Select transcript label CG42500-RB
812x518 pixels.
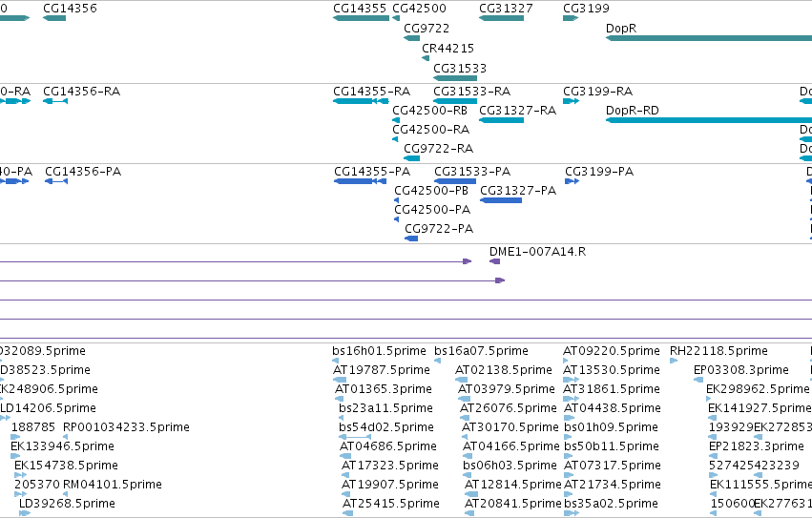click(429, 111)
